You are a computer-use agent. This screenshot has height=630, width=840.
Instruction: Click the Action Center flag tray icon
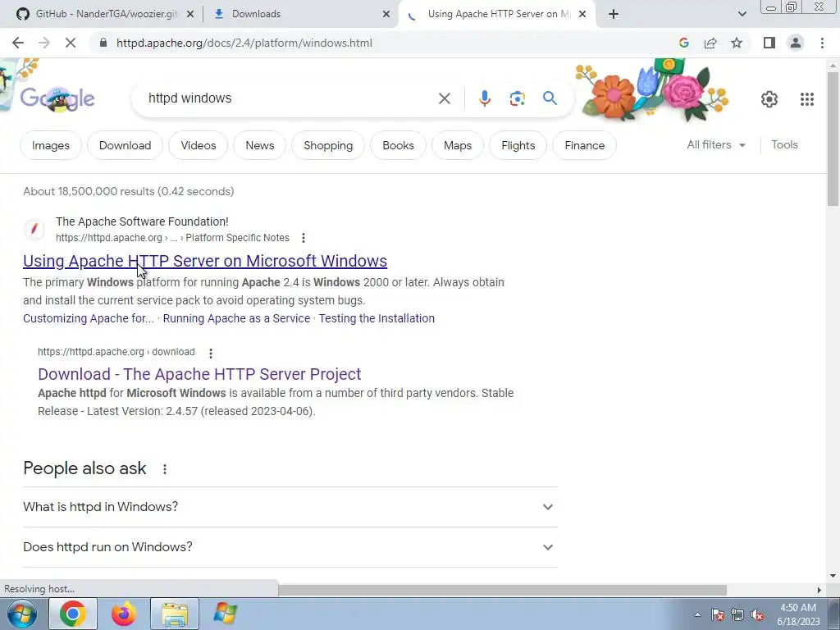coord(718,615)
